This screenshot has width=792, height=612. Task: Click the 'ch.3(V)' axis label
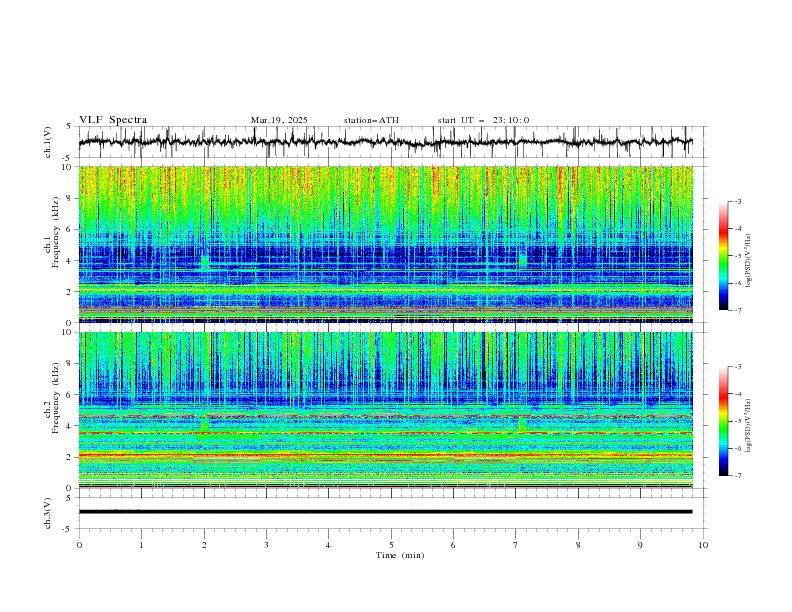(x=48, y=513)
